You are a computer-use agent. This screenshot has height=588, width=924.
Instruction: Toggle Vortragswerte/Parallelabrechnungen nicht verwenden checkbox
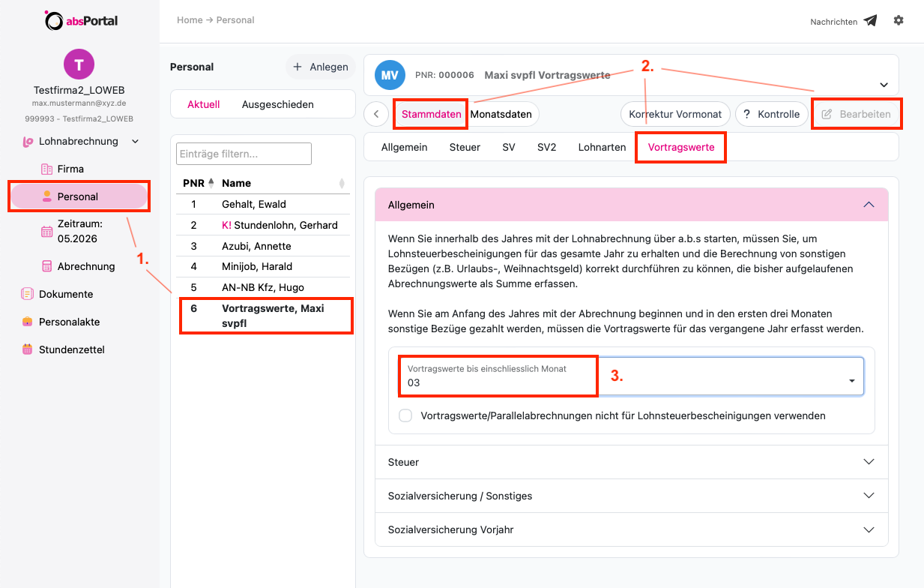pyautogui.click(x=405, y=415)
